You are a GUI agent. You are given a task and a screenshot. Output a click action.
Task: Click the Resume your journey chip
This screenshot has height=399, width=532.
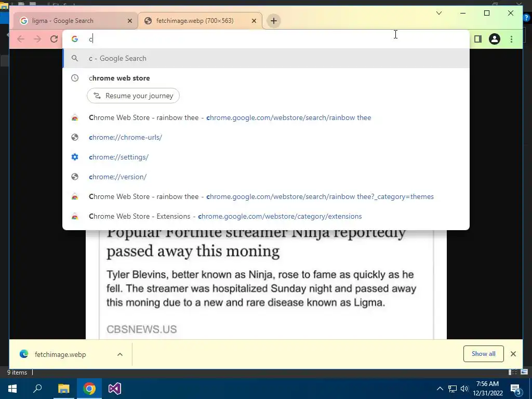point(133,96)
